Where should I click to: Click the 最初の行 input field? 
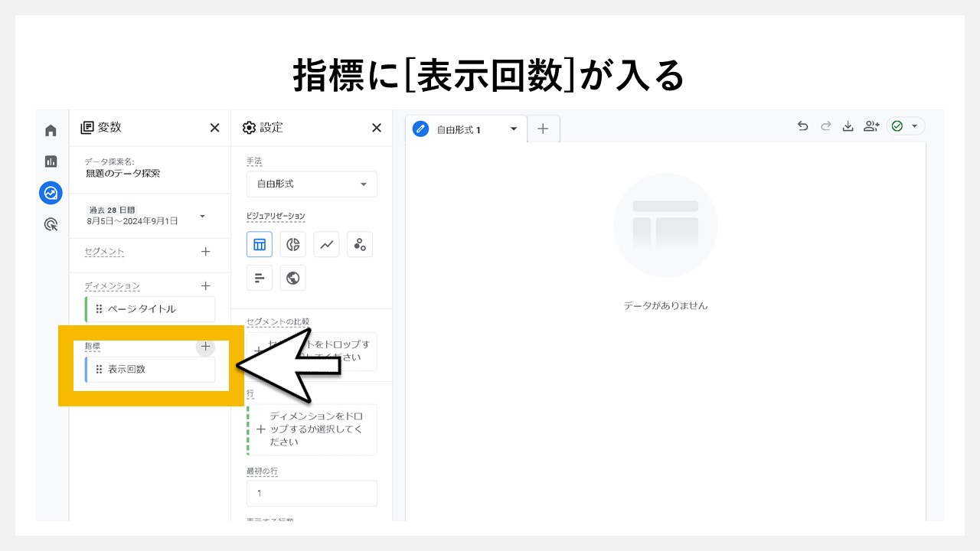point(312,493)
